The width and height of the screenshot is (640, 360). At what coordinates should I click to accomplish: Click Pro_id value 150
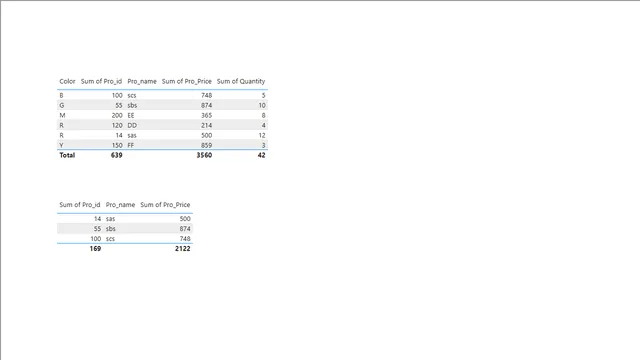pyautogui.click(x=117, y=145)
